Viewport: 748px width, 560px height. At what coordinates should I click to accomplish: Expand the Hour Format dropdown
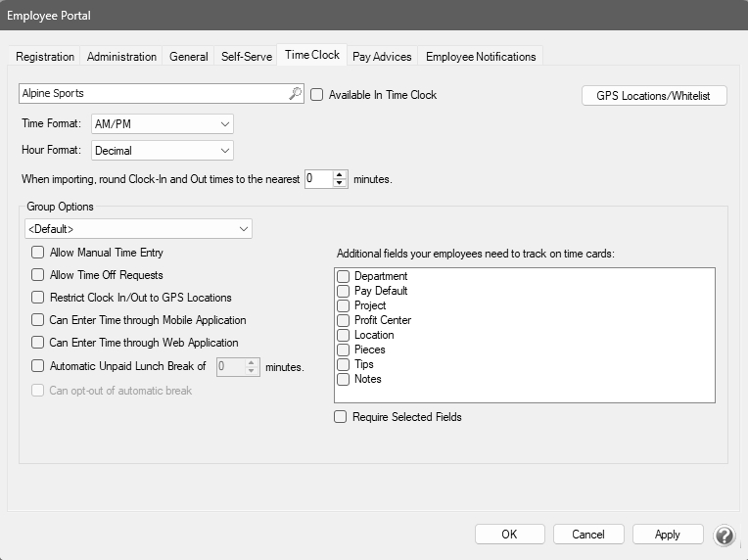[163, 151]
